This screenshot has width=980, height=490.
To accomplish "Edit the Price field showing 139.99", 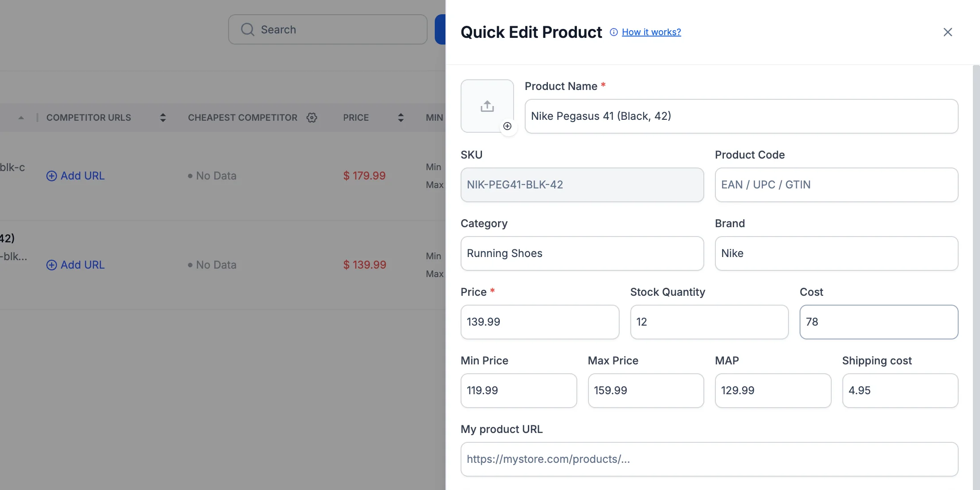I will 540,322.
